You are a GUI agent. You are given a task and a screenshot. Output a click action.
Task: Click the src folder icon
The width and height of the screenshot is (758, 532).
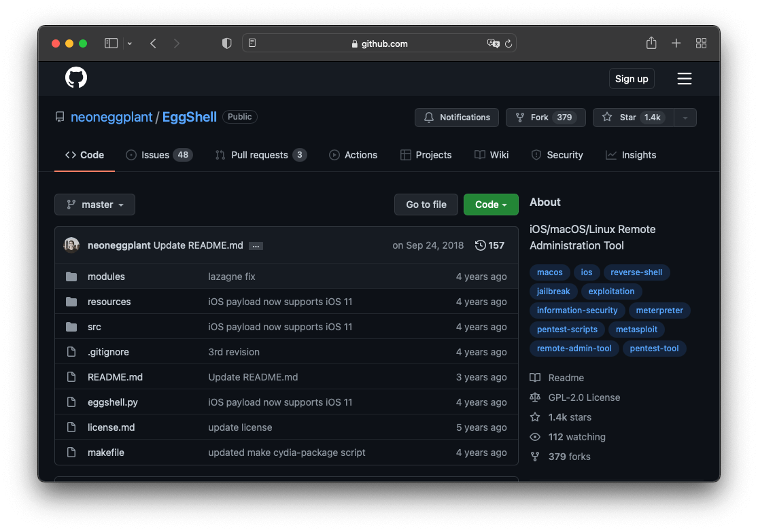point(71,327)
